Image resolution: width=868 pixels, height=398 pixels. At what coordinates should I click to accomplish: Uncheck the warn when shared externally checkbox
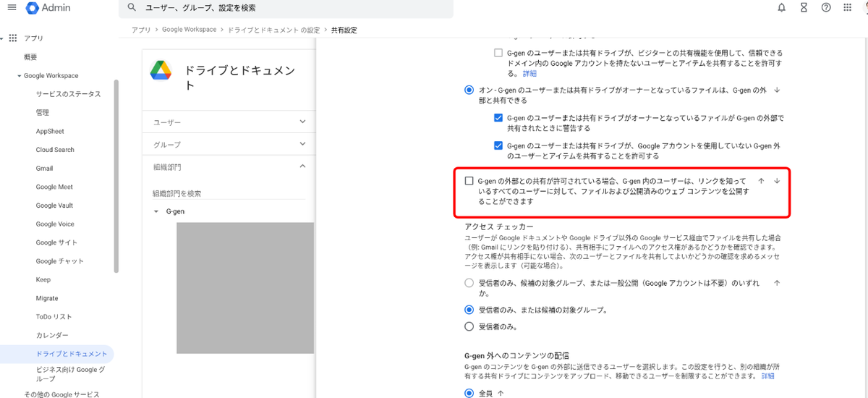pos(498,118)
